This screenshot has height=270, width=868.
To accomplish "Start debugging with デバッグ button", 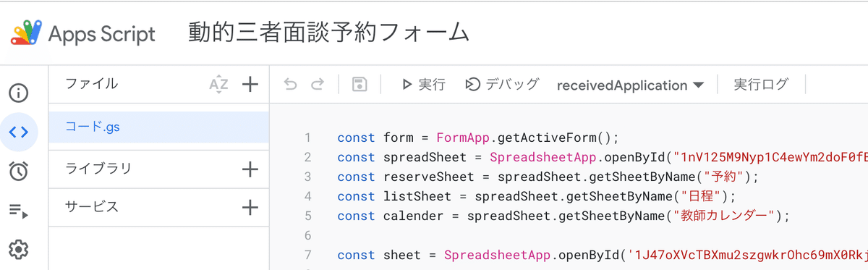I will pyautogui.click(x=502, y=85).
